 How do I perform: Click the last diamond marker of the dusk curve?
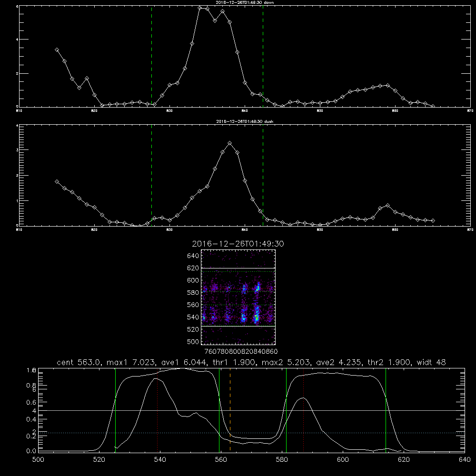[x=433, y=221]
